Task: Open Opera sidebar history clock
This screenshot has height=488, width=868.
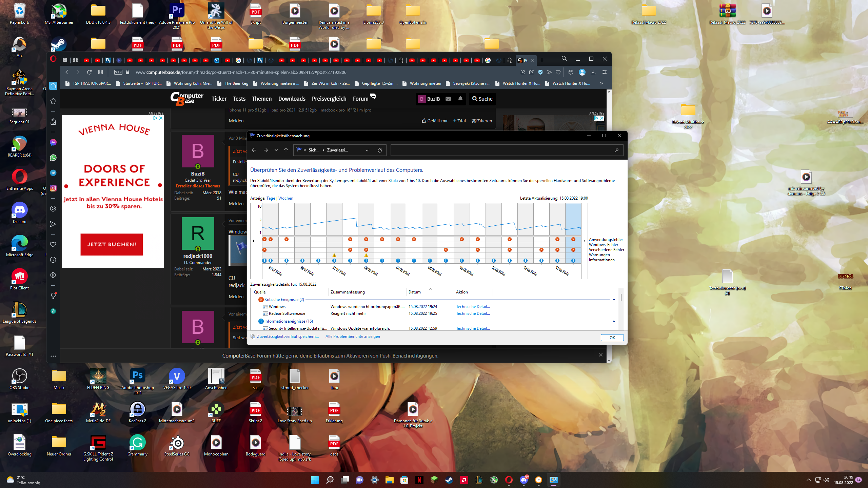Action: pos(53,260)
